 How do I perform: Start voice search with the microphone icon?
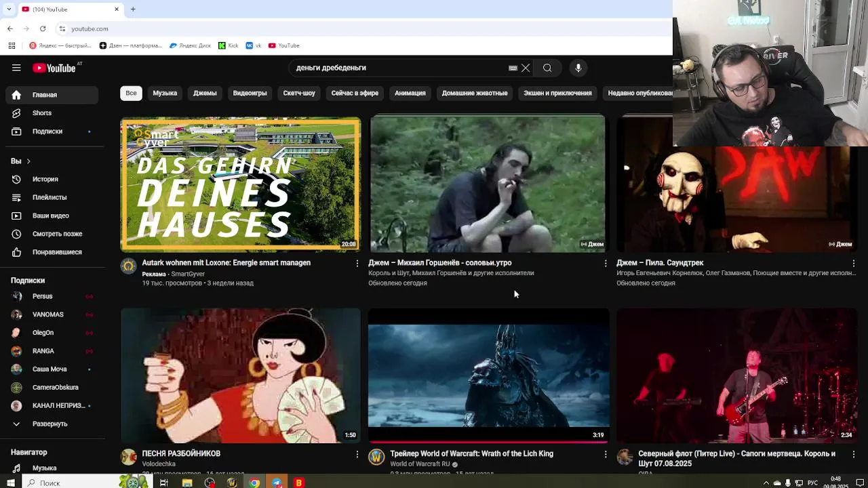(578, 68)
